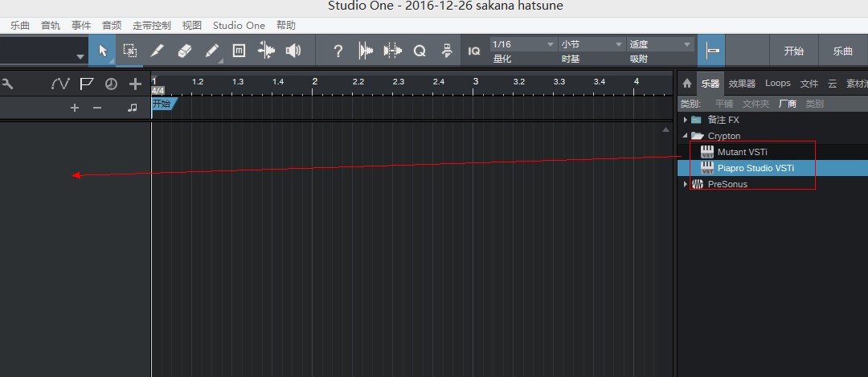The image size is (868, 377).
Task: Click the 4/4 time signature marker
Action: pos(158,90)
